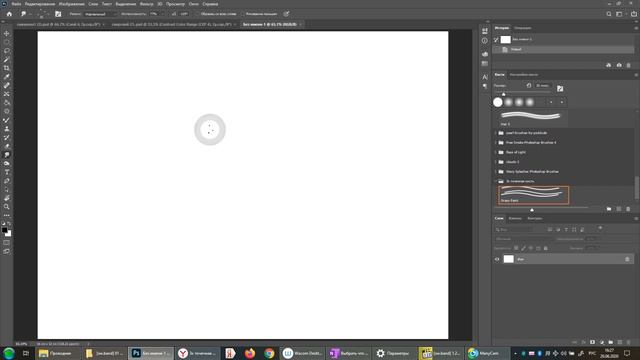640x360 pixels.
Task: Set history brush source on Новый state
Action: [x=496, y=49]
